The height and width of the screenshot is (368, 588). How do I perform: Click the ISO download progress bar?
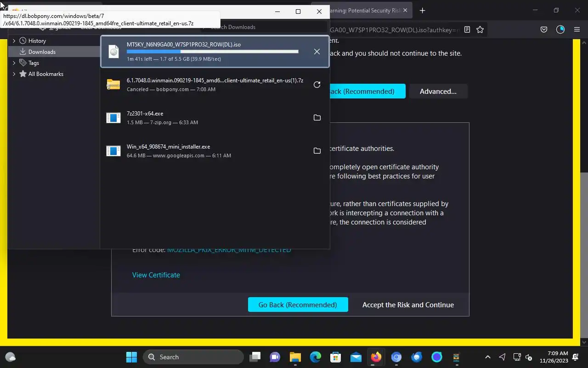[212, 52]
